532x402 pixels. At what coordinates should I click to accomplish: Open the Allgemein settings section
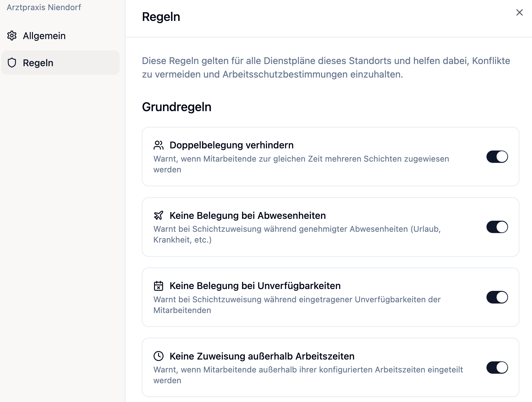[x=44, y=36]
